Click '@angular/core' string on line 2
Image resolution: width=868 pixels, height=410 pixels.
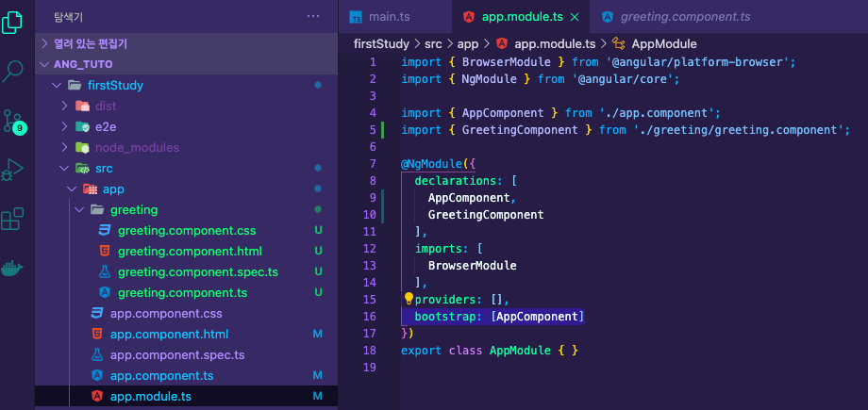624,79
